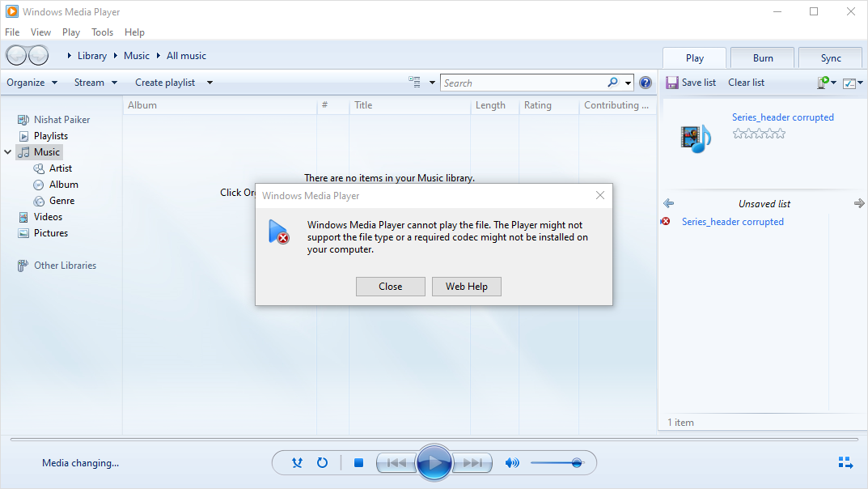Click the large Play button
The height and width of the screenshot is (489, 868).
[434, 463]
